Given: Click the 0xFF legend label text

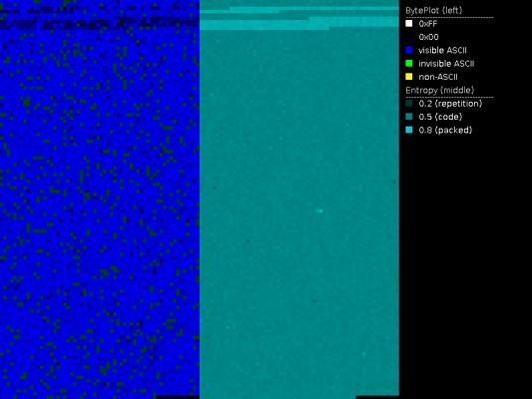Looking at the screenshot, I should pyautogui.click(x=428, y=24).
